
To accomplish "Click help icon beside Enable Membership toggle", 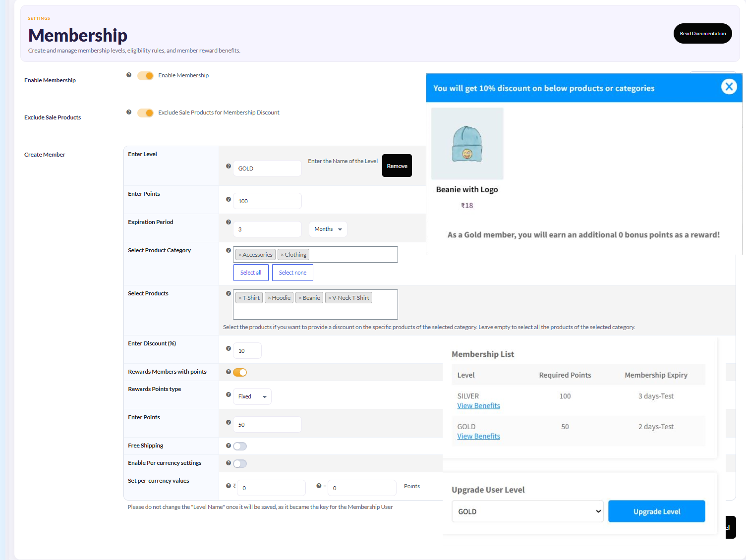I will click(129, 75).
